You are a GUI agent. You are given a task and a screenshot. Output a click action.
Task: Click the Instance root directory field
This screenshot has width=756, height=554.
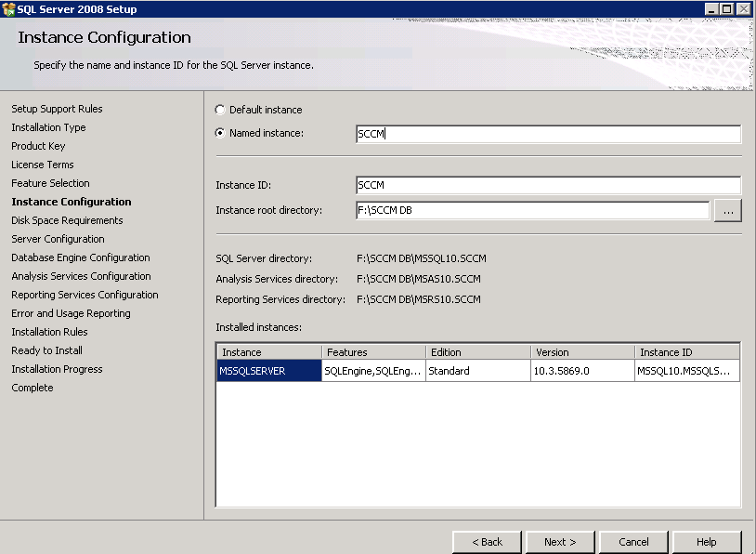(x=532, y=210)
